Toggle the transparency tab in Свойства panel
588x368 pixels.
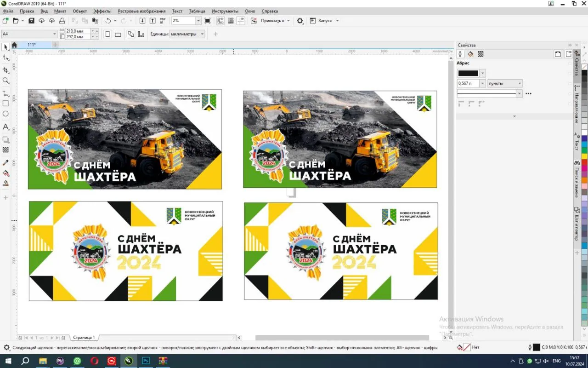point(481,54)
